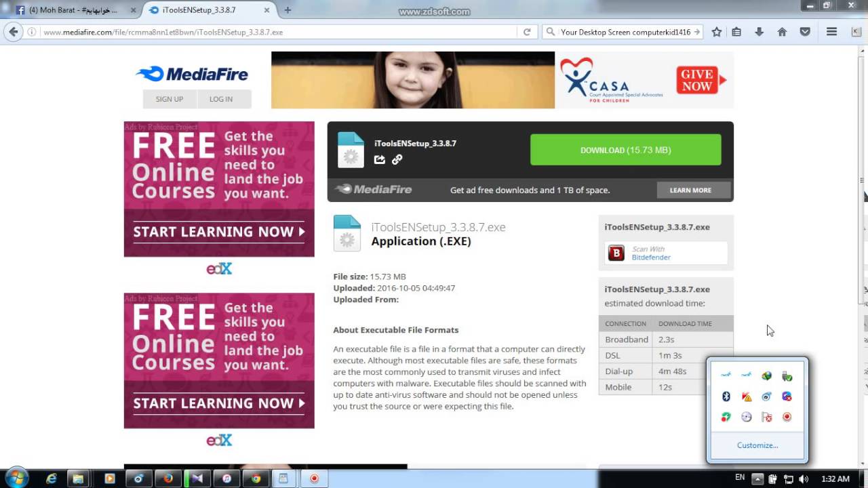The image size is (868, 488).
Task: Click the Bitdefender B icon
Action: coord(616,253)
